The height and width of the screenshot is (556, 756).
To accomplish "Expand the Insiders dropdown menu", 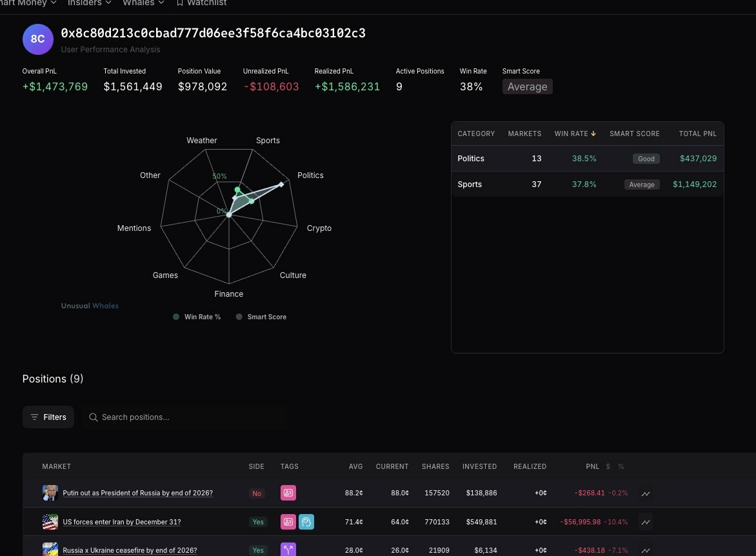I will [89, 3].
